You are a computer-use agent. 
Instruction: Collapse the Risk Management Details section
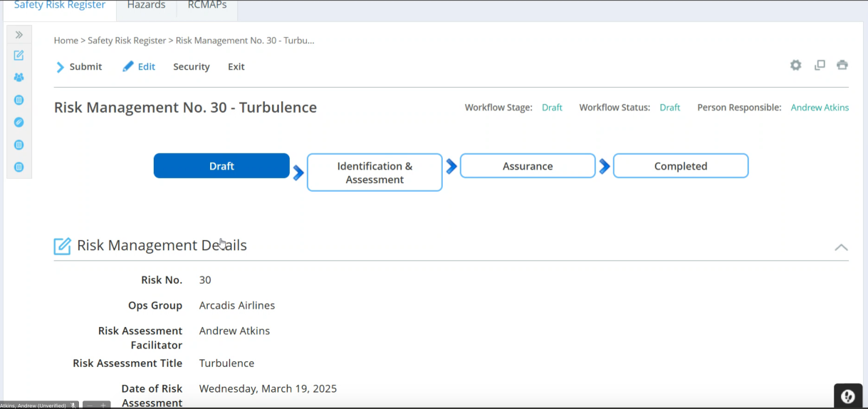tap(841, 247)
